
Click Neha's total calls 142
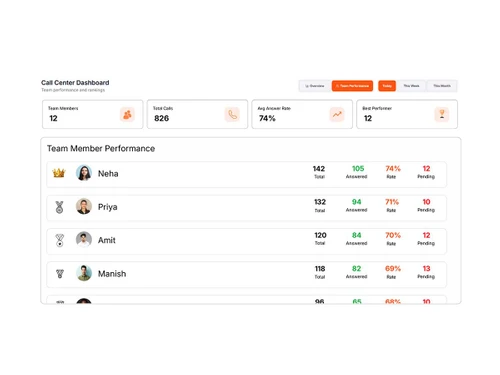tap(319, 169)
